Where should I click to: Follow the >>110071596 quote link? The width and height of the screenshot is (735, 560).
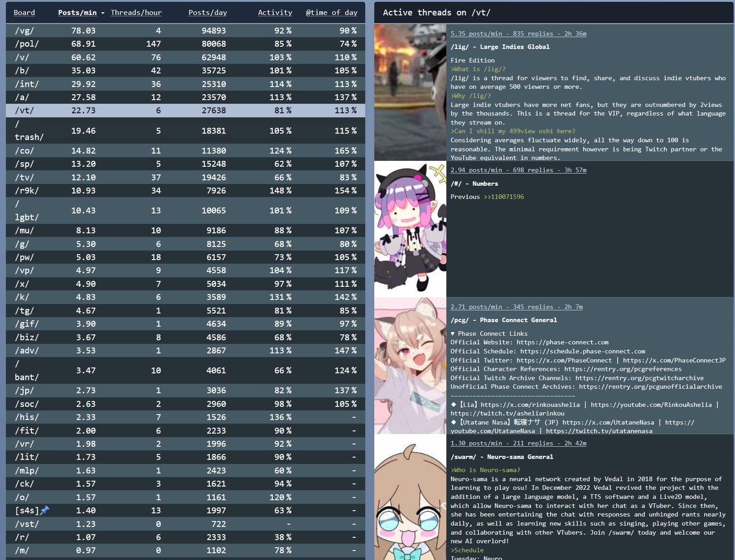(x=504, y=197)
